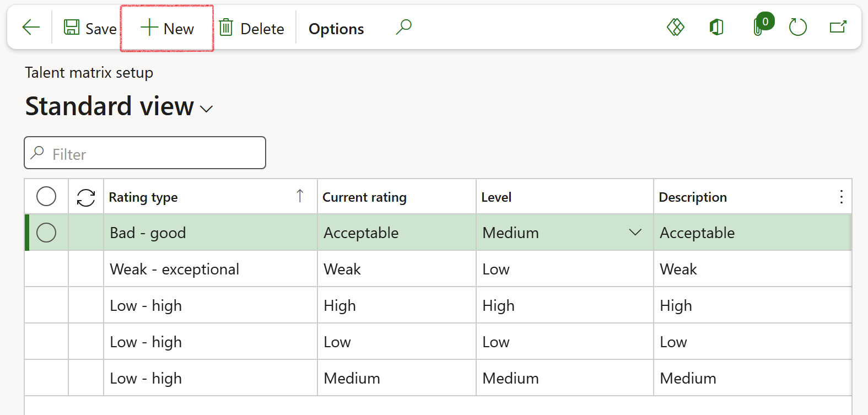Expand the Standard view dropdown

[x=207, y=109]
